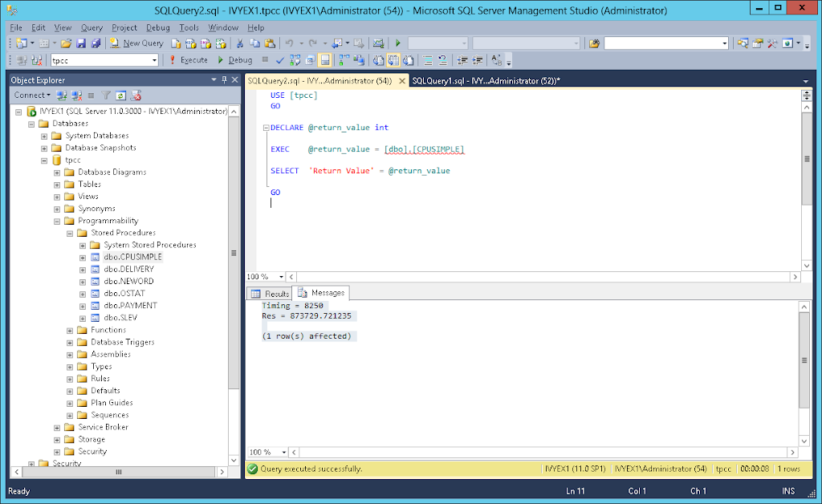Click the Object Explorer horizontal scrollbar thumb
This screenshot has height=504, width=822.
point(119,472)
